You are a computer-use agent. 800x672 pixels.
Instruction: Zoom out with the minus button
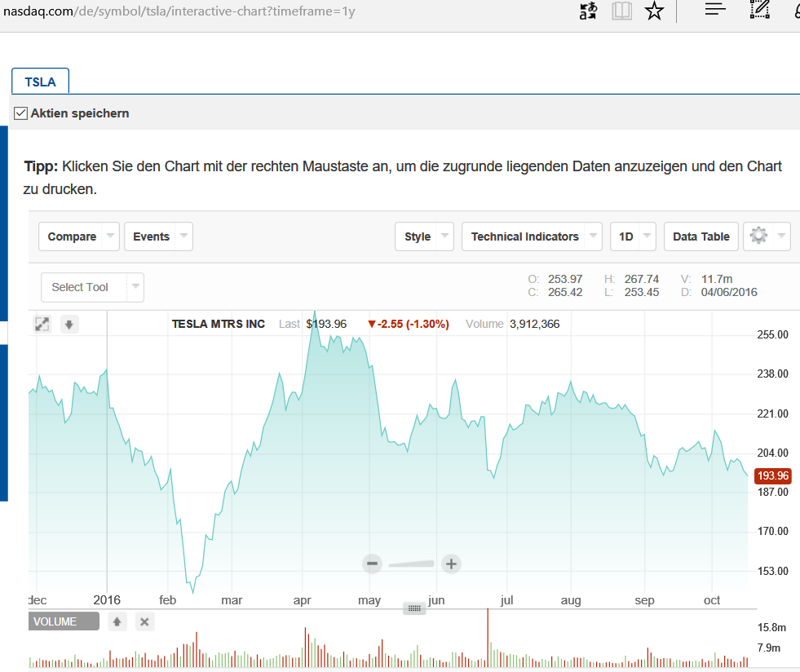pos(373,564)
